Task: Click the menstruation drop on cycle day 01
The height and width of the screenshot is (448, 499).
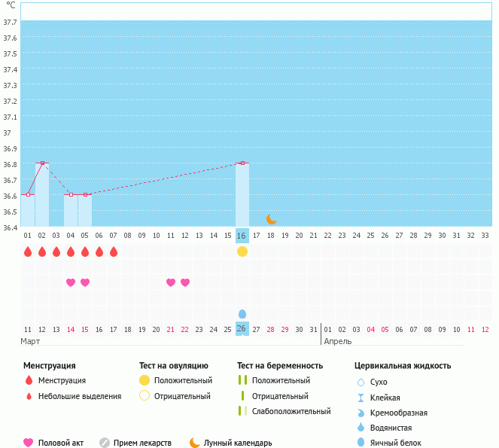Action: point(28,251)
